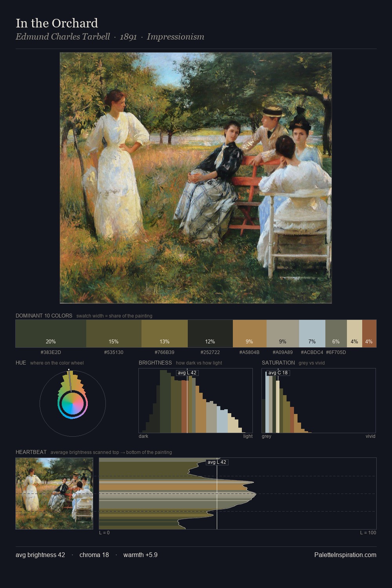Click the dark olive 20% color swatch
Image resolution: width=392 pixels, height=588 pixels.
point(51,334)
